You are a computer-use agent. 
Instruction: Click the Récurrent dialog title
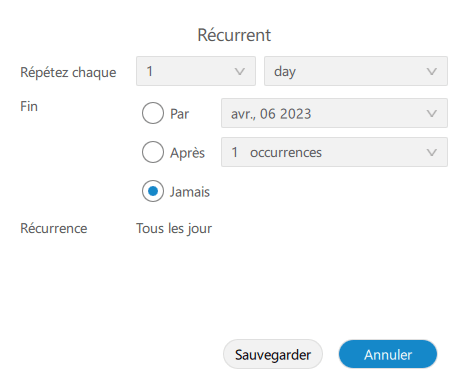click(234, 35)
